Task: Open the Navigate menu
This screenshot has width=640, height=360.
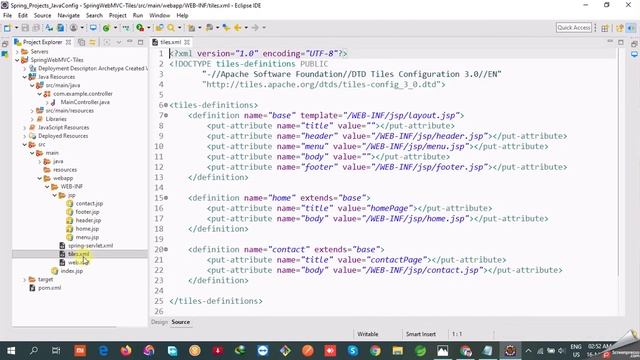Action: [x=69, y=16]
